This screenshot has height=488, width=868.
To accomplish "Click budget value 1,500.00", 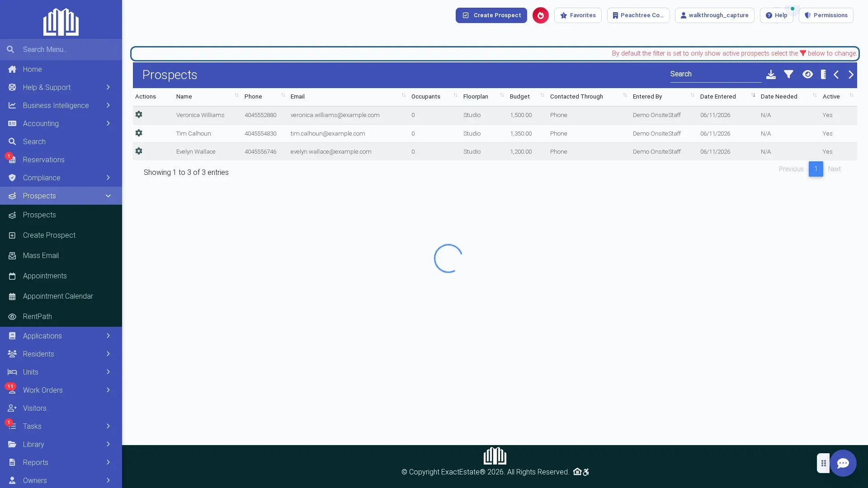I will click(x=520, y=115).
